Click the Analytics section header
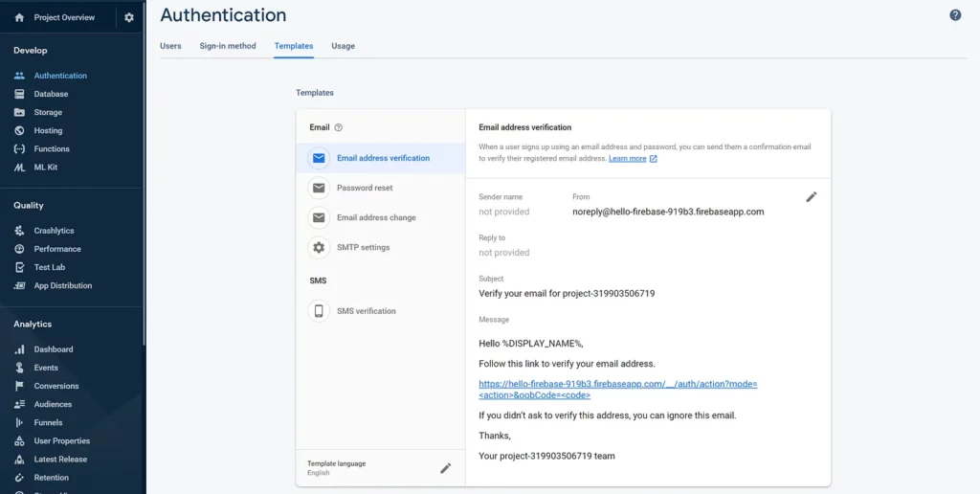The width and height of the screenshot is (980, 494). pyautogui.click(x=33, y=325)
